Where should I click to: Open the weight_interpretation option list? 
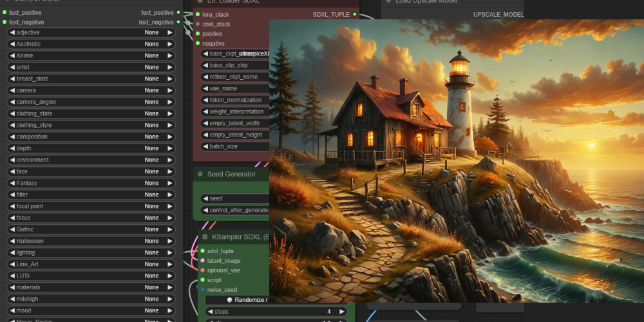235,111
